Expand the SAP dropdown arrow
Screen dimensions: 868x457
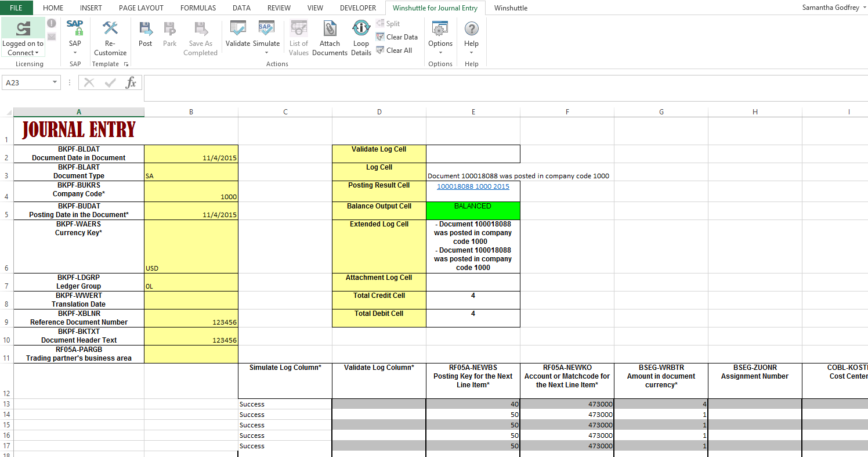75,53
